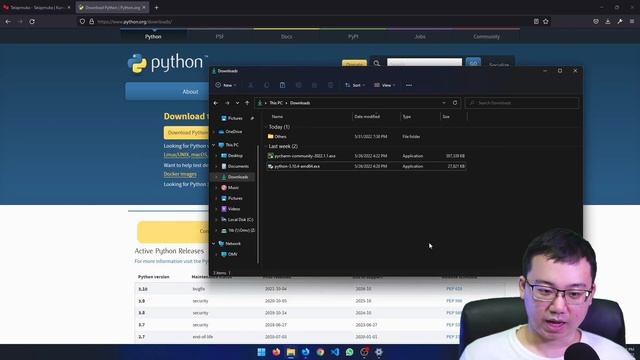Go up one folder level in Explorer
Viewport: 640px width, 360px height.
[x=247, y=103]
